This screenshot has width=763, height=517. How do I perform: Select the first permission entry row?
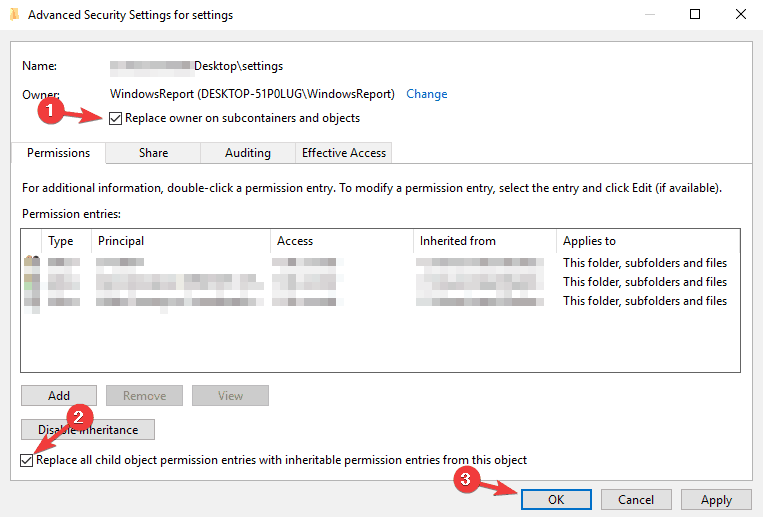[x=380, y=263]
